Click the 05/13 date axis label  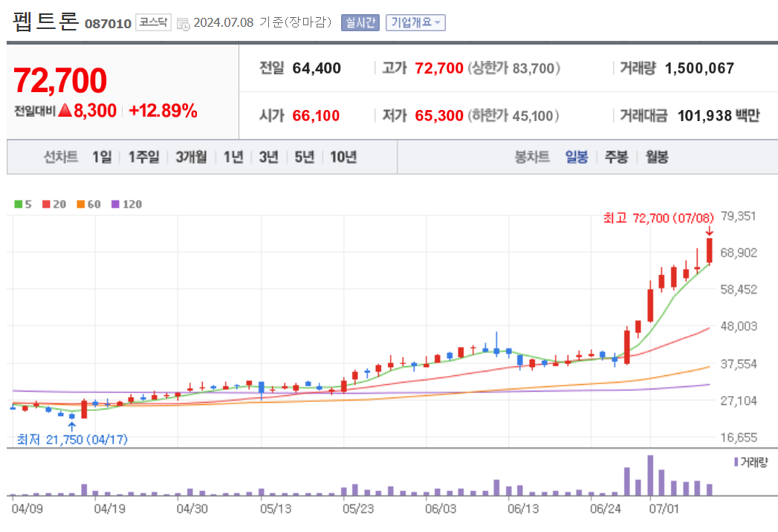(x=276, y=509)
